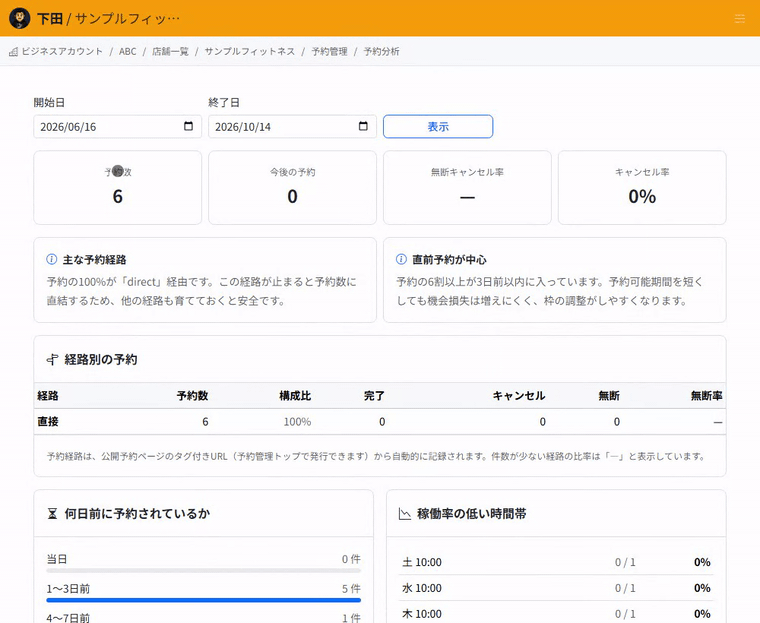Go back to 予約管理 breadcrumb
760x623 pixels.
329,51
